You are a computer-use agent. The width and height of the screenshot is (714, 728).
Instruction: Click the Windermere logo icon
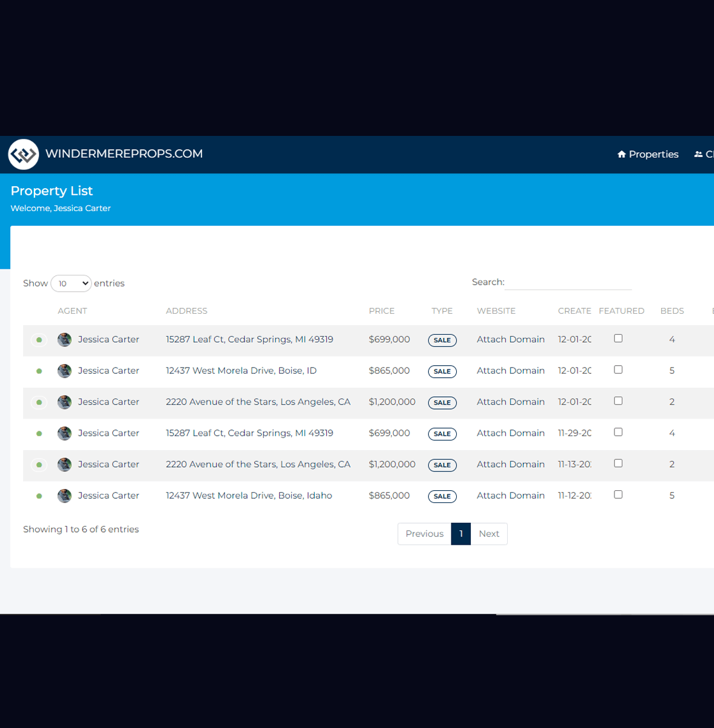pyautogui.click(x=23, y=154)
